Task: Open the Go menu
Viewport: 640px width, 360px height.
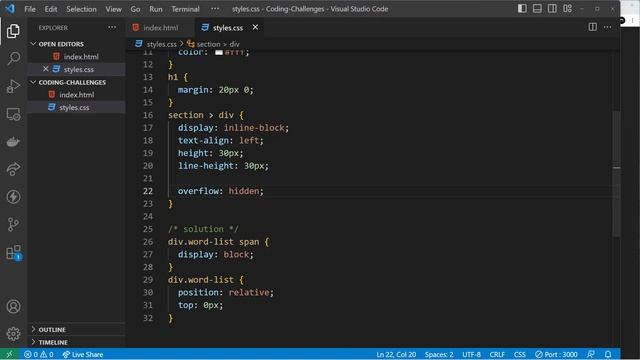Action: [135, 9]
